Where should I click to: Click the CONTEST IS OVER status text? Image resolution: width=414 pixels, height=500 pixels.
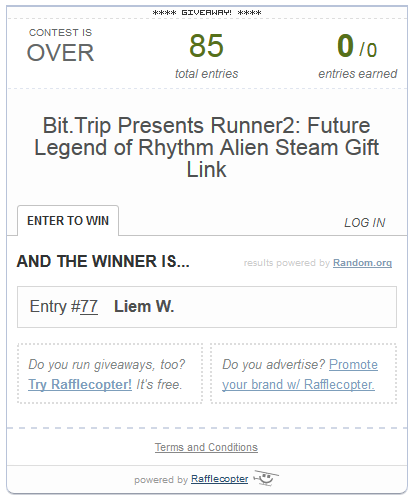click(x=60, y=45)
